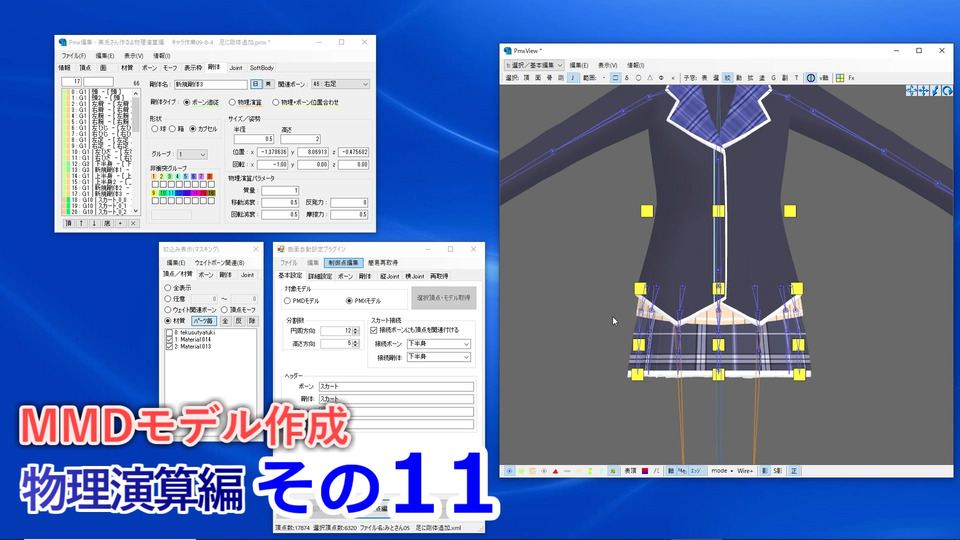
Task: Click the four-color grid icon in PmxView toolbar
Action: pyautogui.click(x=840, y=78)
